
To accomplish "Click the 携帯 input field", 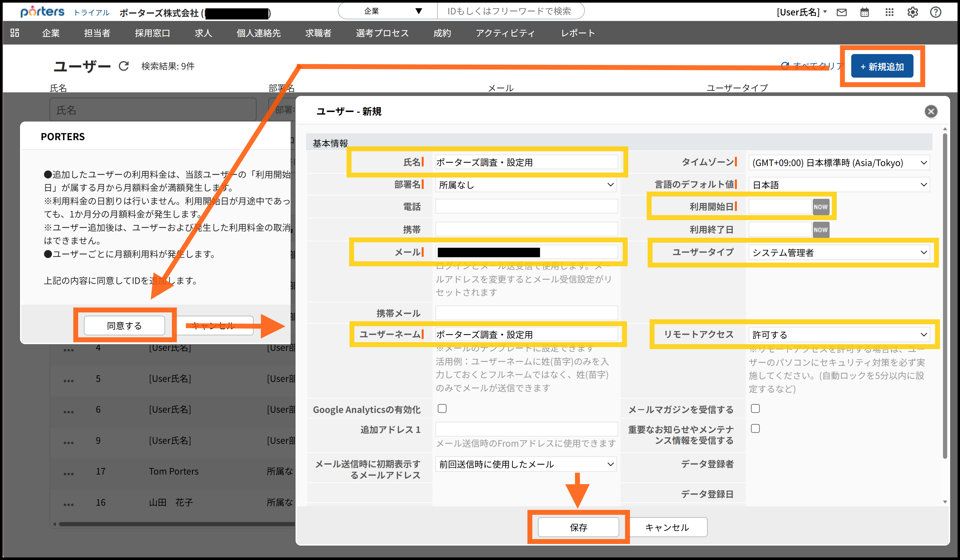I will coord(527,230).
